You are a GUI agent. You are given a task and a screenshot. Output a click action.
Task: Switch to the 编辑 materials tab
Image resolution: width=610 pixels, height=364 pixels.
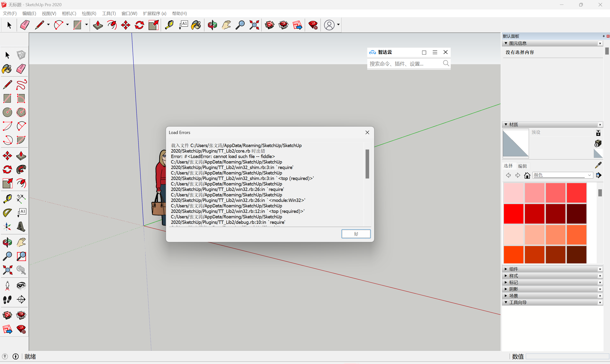[522, 166]
